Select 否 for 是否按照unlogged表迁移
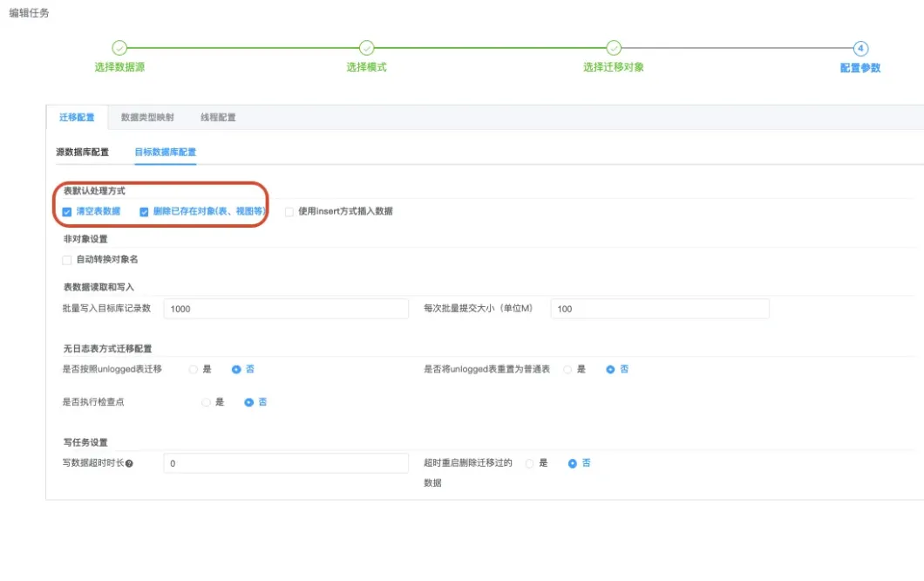The image size is (924, 581). tap(236, 369)
